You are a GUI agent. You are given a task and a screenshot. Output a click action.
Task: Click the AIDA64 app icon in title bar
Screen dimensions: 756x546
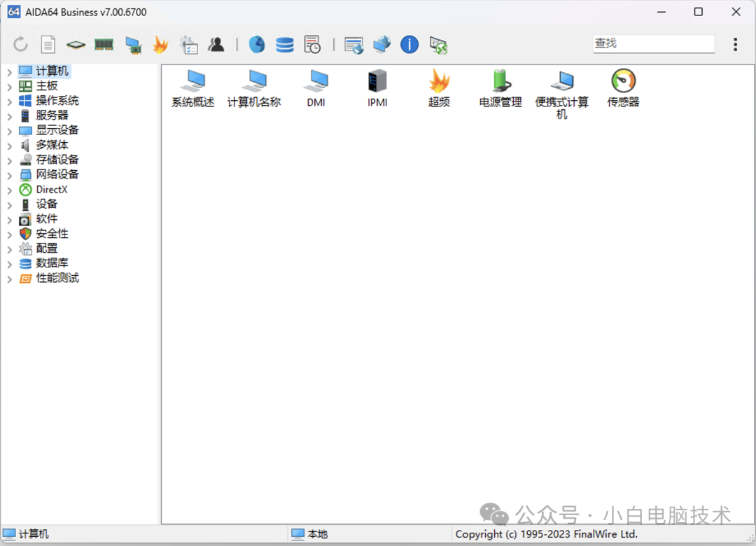(14, 12)
